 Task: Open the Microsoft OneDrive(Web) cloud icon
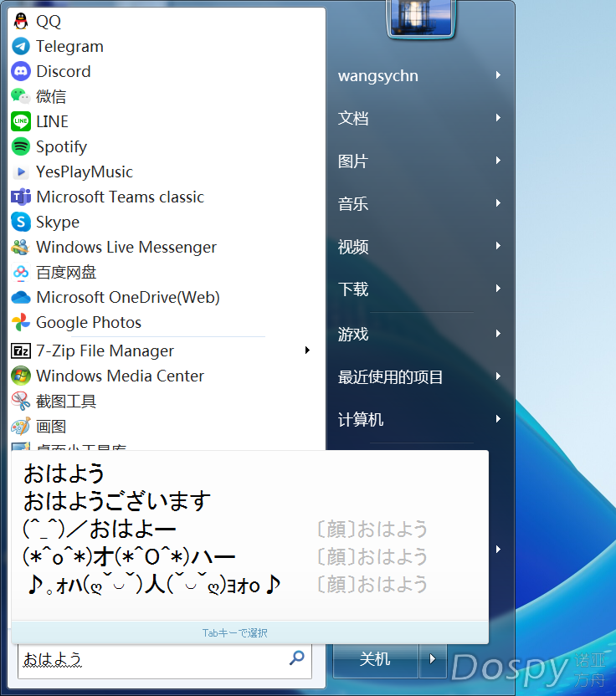tap(21, 298)
